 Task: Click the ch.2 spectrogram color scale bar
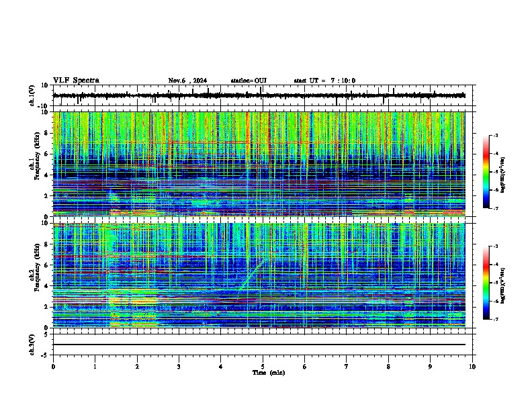[x=486, y=283]
